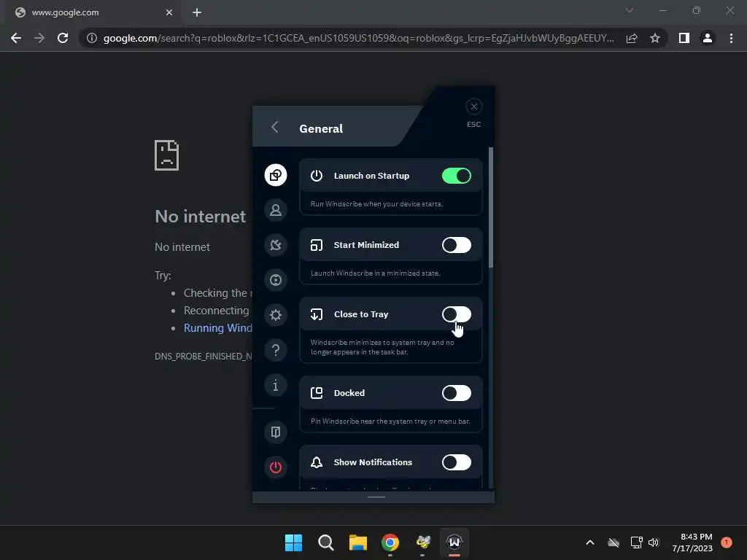Click the Windscribe taskbar icon

coord(454,542)
